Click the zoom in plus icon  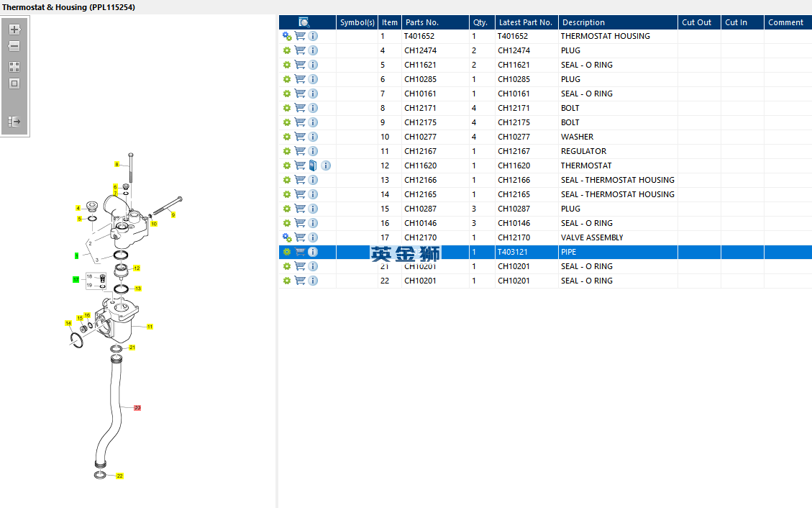click(x=14, y=30)
